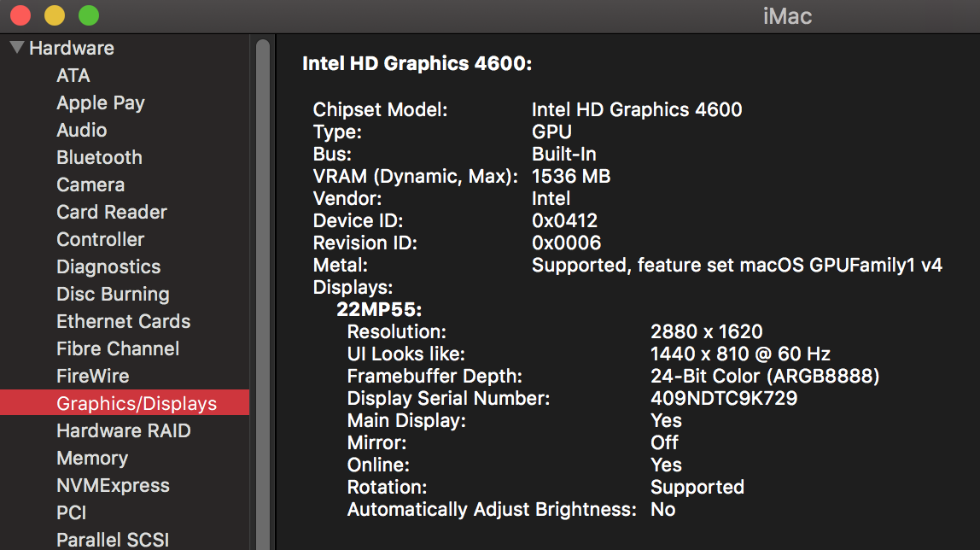
Task: Click the green zoom button
Action: tap(89, 15)
